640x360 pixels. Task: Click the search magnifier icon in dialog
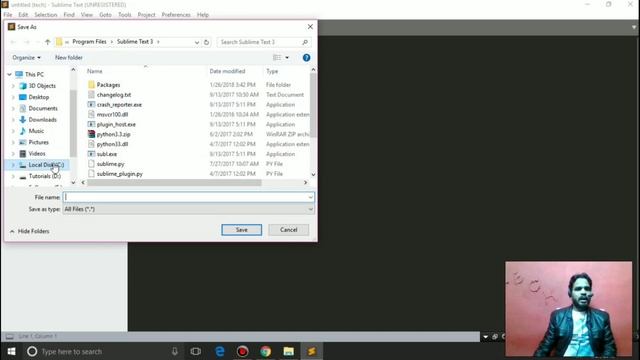pyautogui.click(x=305, y=42)
